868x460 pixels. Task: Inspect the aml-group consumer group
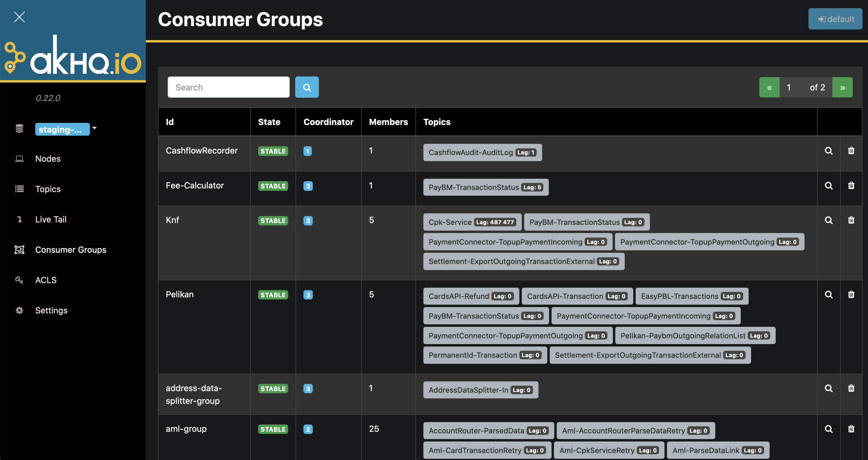click(x=828, y=429)
